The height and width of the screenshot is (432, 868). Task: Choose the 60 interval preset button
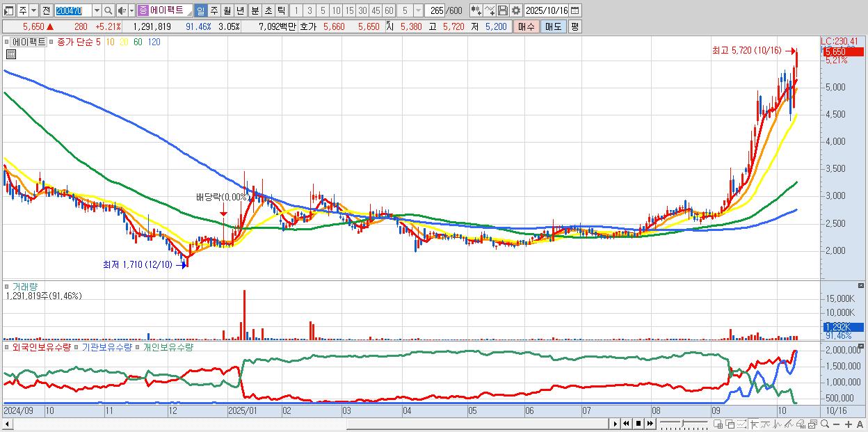389,10
